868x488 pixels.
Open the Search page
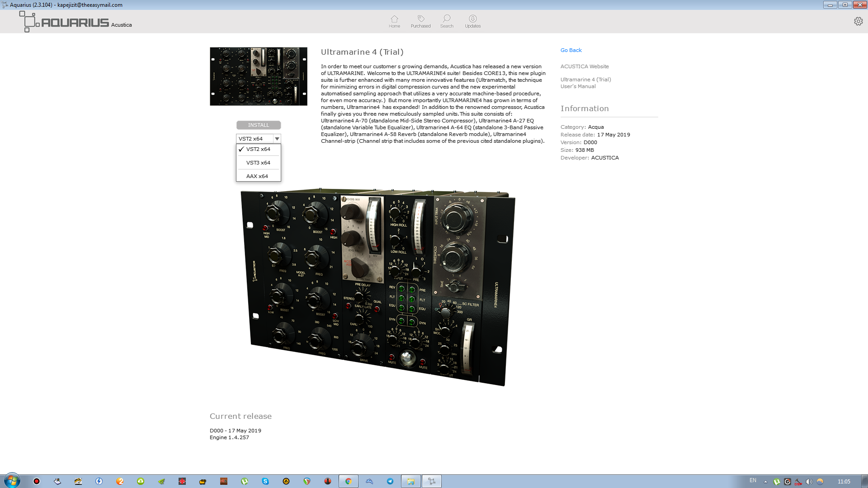coord(447,21)
